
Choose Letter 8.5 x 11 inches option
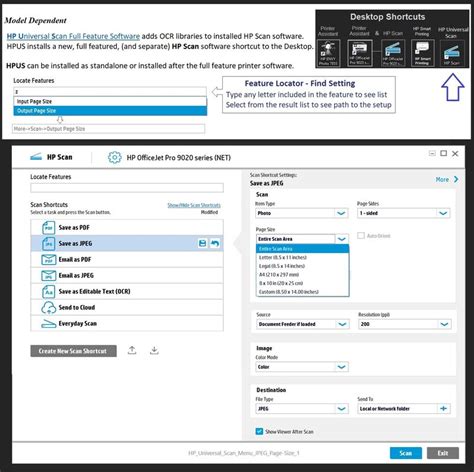[x=302, y=257]
